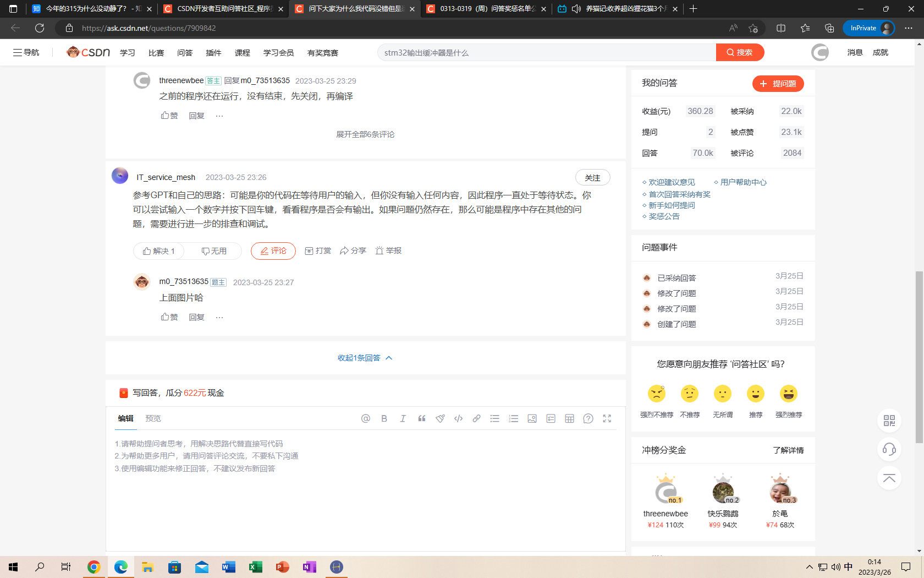The height and width of the screenshot is (578, 924).
Task: Open 有奖竞赛 in the top navigation
Action: [323, 53]
